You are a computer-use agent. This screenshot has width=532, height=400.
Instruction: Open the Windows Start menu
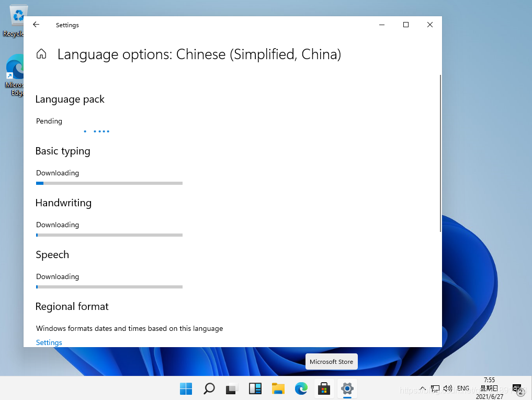(186, 388)
